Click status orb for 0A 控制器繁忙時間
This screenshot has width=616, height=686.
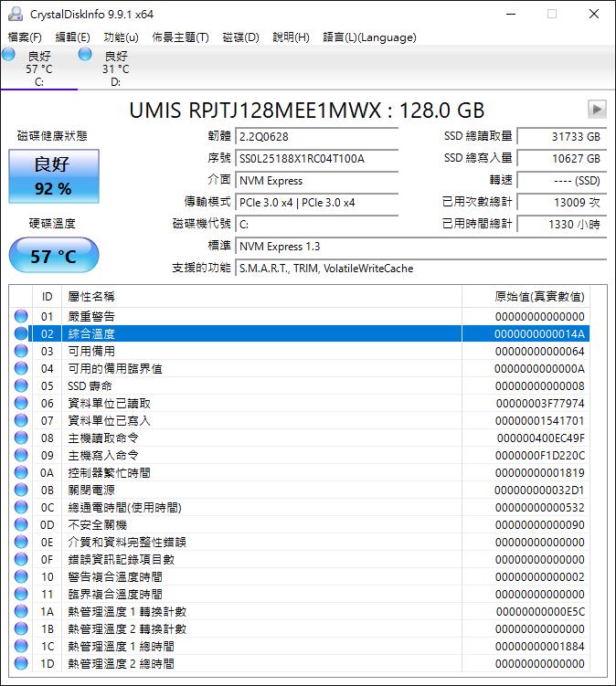21,472
